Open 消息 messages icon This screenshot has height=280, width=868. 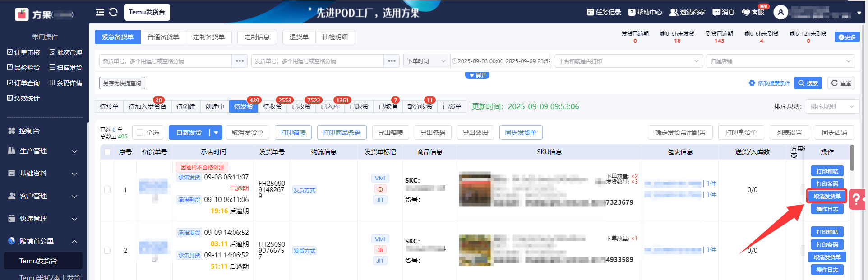click(716, 12)
